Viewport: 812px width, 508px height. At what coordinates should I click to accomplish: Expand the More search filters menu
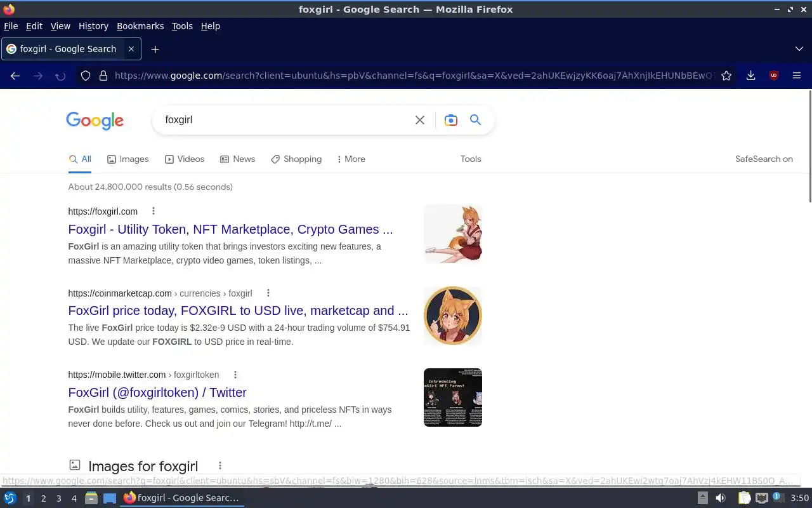351,159
